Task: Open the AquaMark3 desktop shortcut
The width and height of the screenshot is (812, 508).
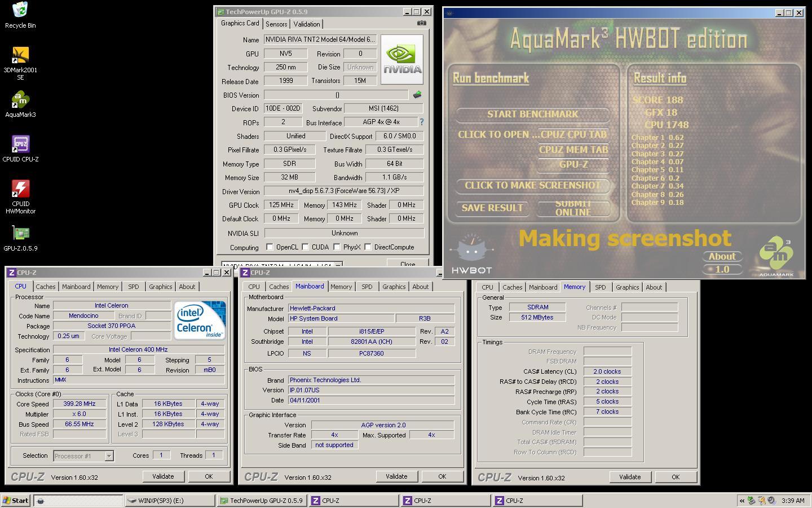Action: click(x=20, y=104)
